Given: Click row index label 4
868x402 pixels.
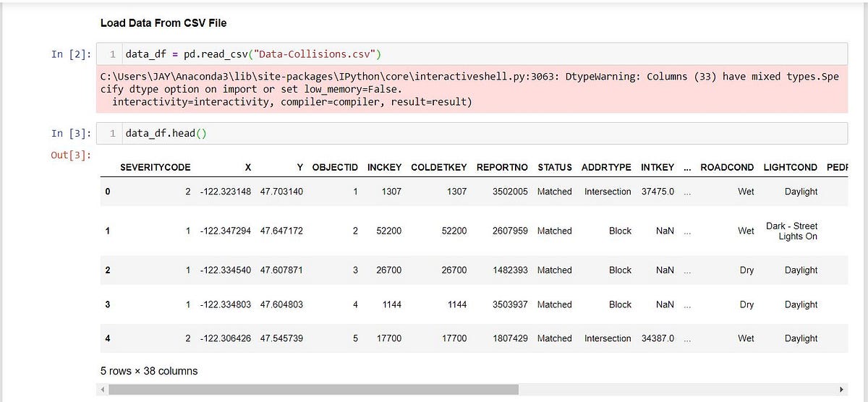Looking at the screenshot, I should pyautogui.click(x=108, y=338).
